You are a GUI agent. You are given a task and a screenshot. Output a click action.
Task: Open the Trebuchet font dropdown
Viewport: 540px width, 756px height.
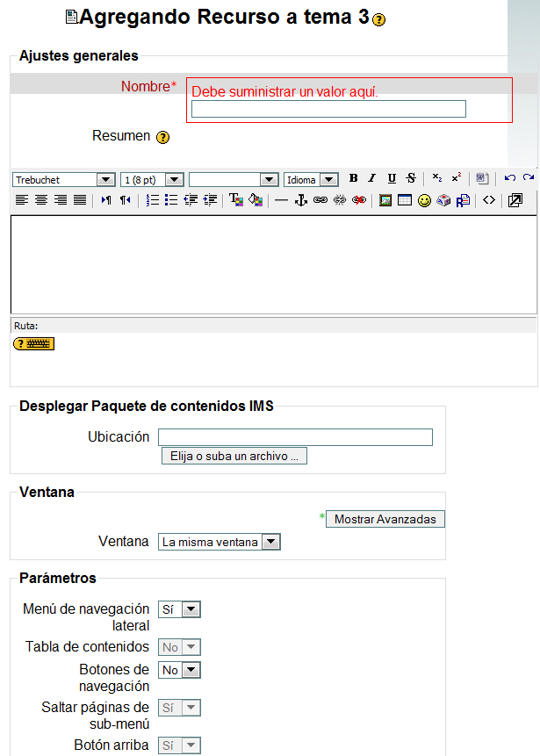coord(63,179)
